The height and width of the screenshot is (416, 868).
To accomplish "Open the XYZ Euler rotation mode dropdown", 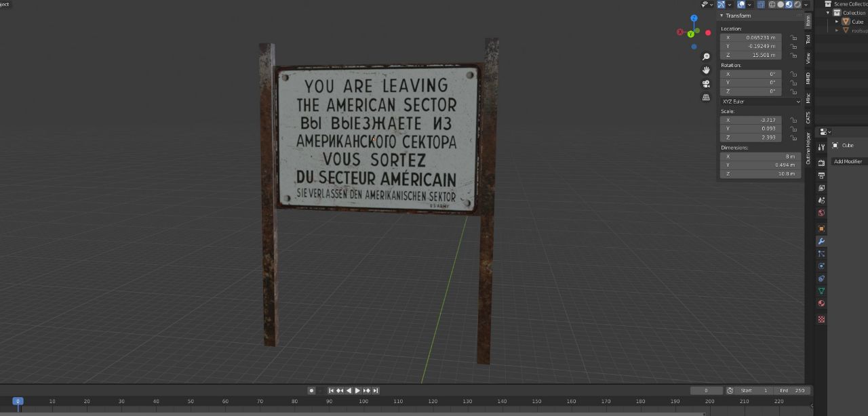I will tap(761, 102).
